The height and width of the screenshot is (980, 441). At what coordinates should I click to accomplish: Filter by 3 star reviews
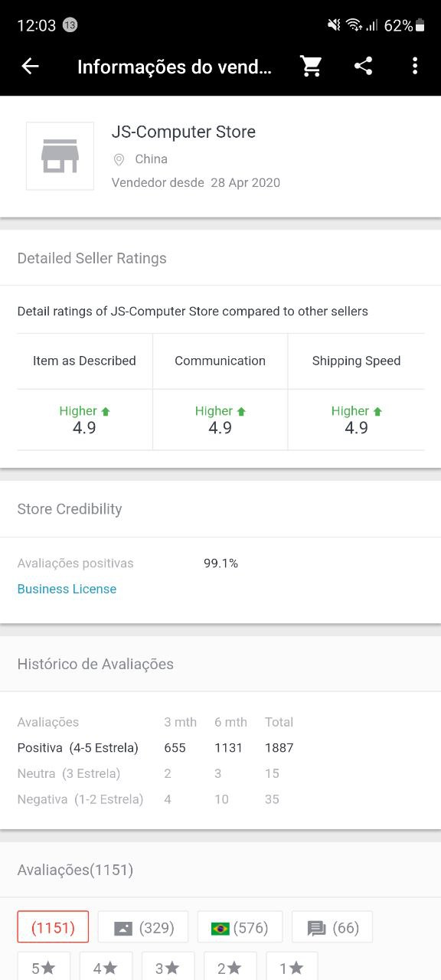point(168,966)
